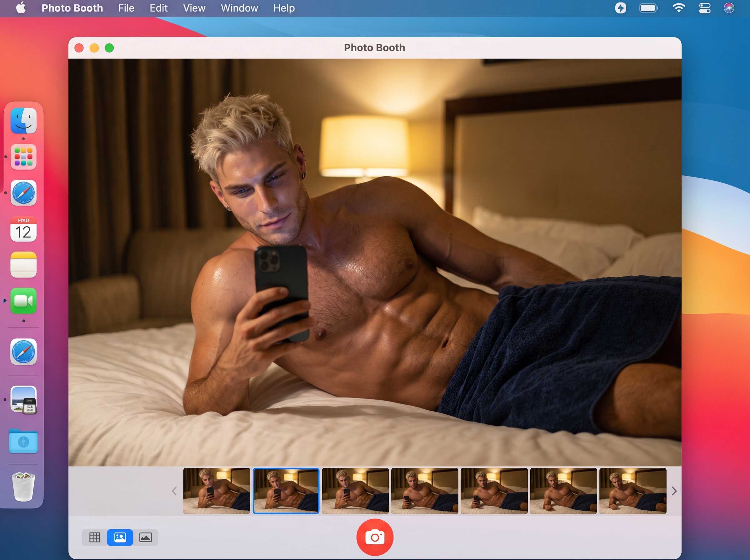Open the Window menu
The height and width of the screenshot is (560, 750).
[239, 8]
